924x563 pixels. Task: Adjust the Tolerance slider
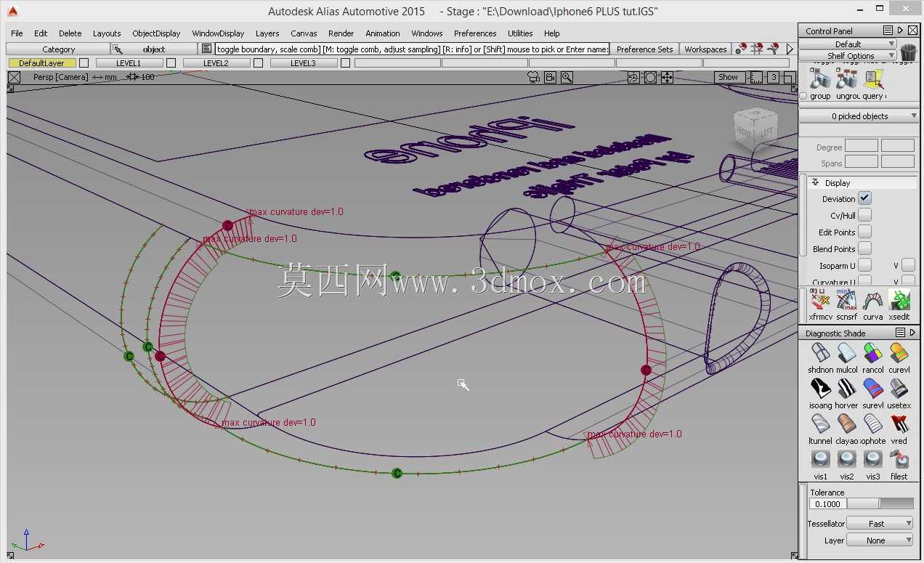(880, 503)
